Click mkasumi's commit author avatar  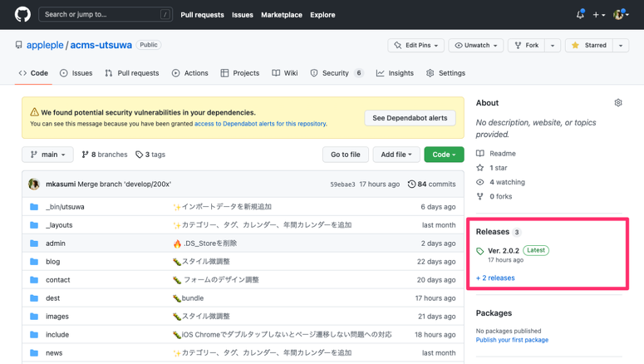pos(34,184)
